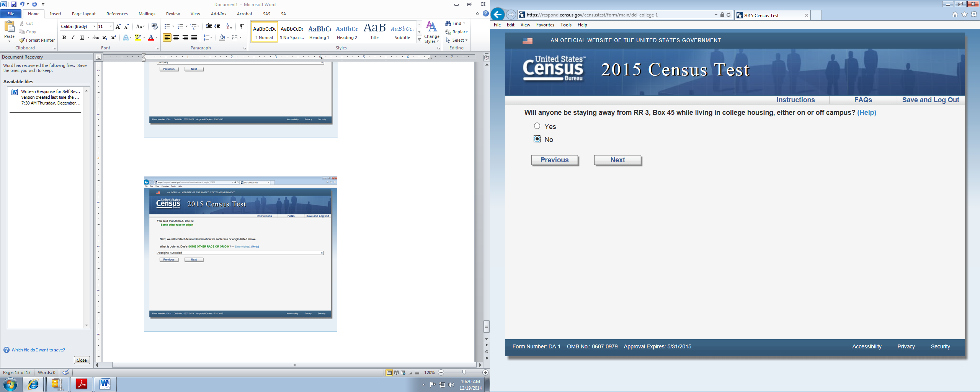Select the No radio button
Viewport: 980px width, 392px height.
tap(537, 139)
